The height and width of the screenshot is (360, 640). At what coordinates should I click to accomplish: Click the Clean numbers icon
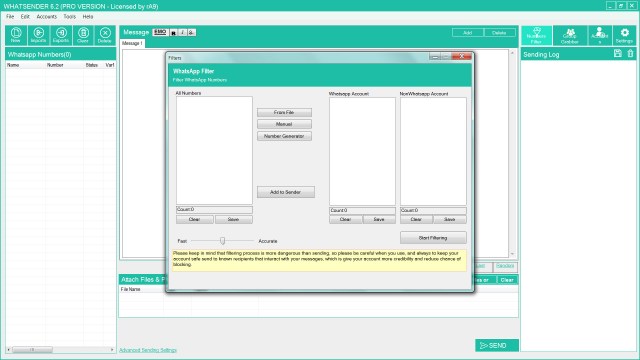[x=83, y=35]
